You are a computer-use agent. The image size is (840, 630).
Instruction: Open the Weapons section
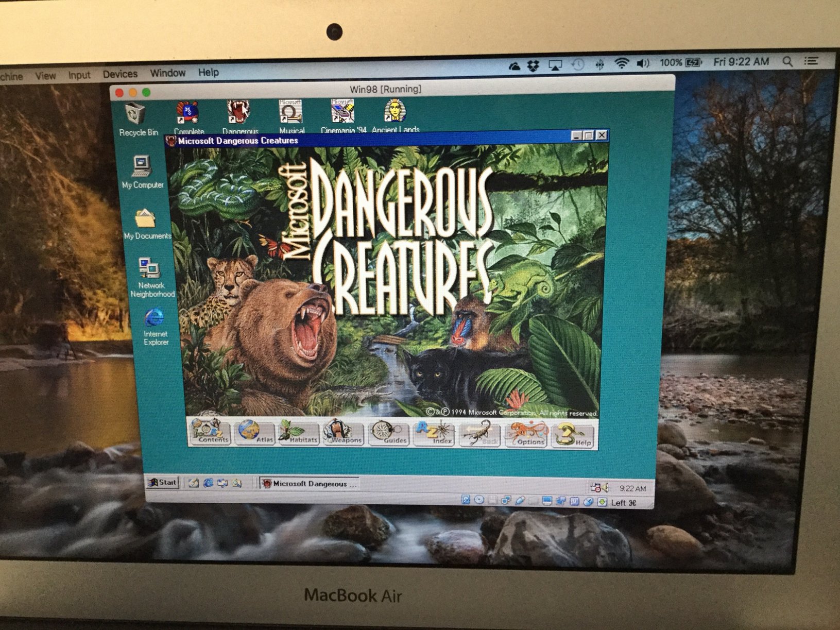(344, 432)
